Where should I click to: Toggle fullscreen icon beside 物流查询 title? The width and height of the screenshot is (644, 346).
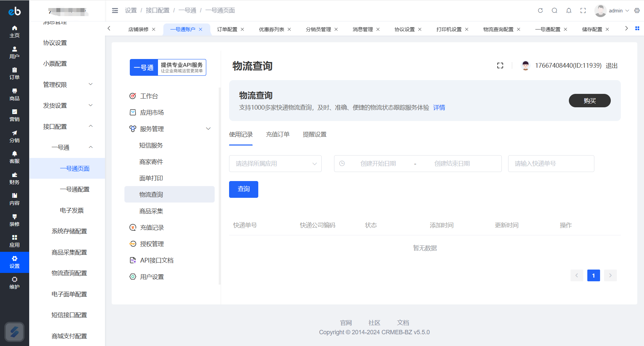500,65
